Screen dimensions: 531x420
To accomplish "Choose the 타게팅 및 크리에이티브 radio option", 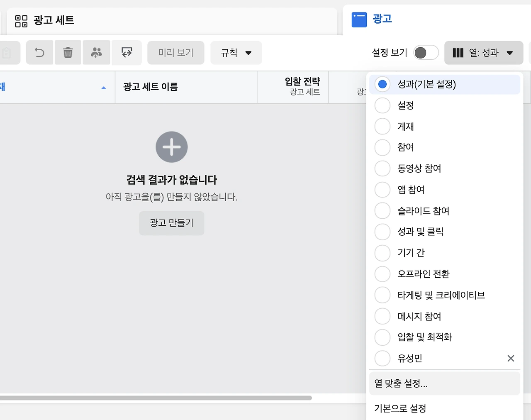I will click(x=382, y=295).
